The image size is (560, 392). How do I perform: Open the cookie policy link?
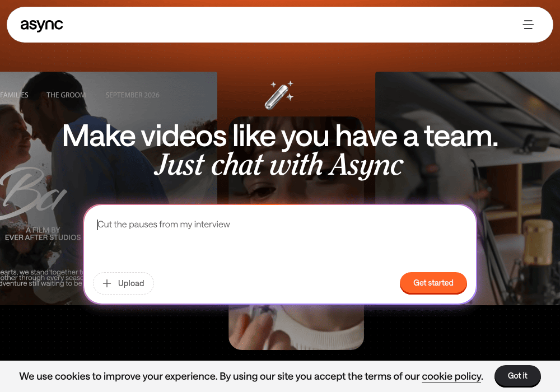pyautogui.click(x=452, y=376)
